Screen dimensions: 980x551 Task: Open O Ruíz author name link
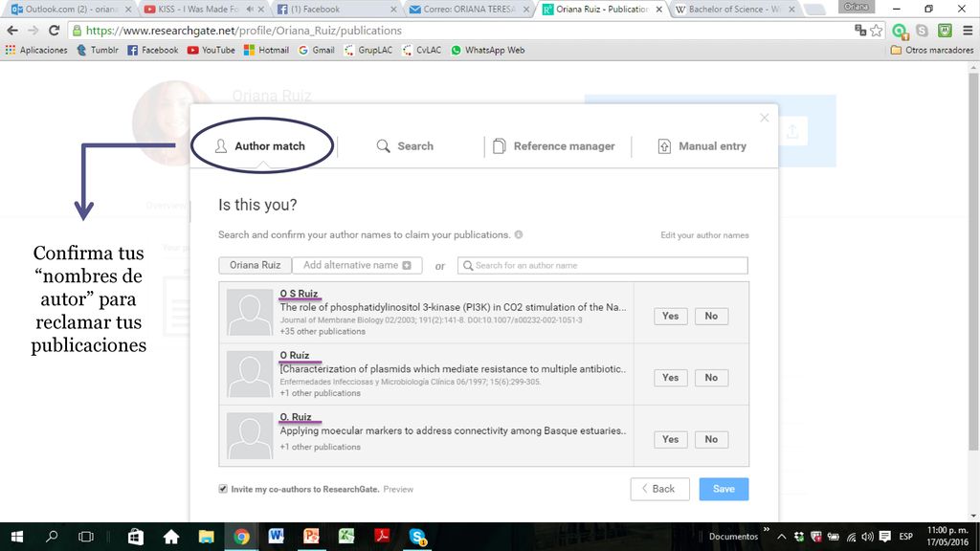pos(295,355)
